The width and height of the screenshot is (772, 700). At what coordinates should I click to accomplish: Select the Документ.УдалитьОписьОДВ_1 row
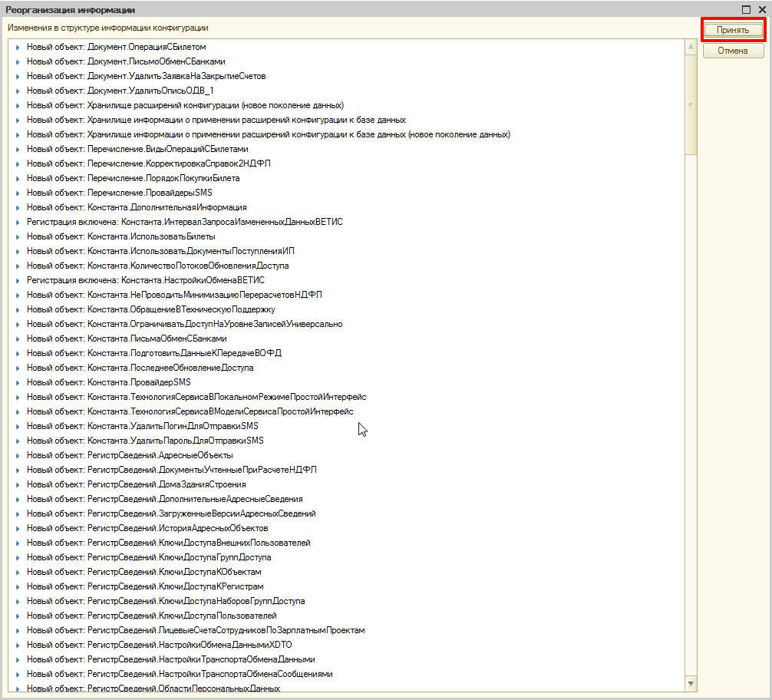click(x=114, y=91)
